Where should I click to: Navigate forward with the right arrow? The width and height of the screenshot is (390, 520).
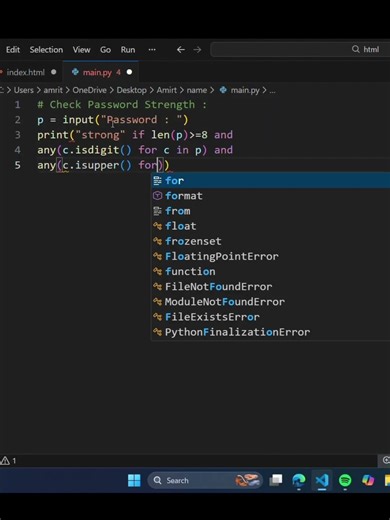(x=197, y=50)
